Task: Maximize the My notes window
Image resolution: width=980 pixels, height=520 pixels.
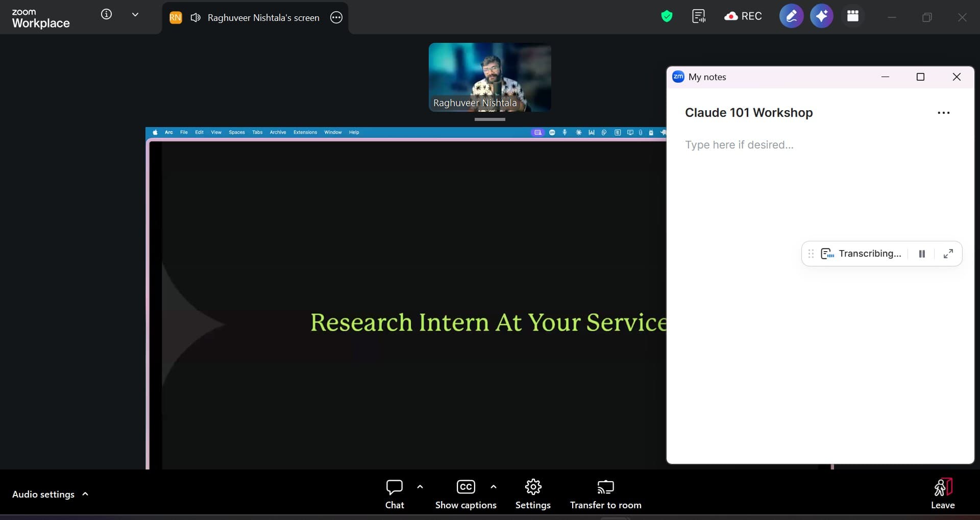Action: point(921,77)
